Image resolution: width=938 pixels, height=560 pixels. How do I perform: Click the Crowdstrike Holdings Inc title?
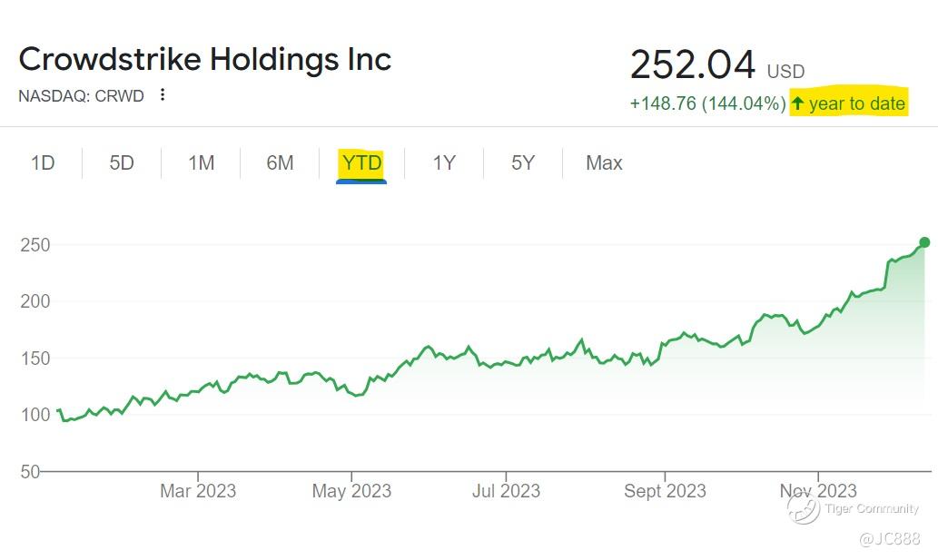click(x=205, y=59)
